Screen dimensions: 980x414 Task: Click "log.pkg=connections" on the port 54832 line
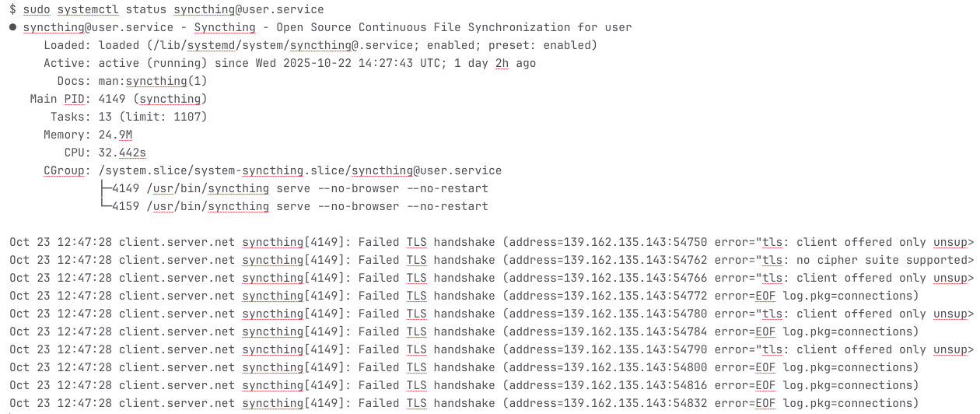(850, 403)
